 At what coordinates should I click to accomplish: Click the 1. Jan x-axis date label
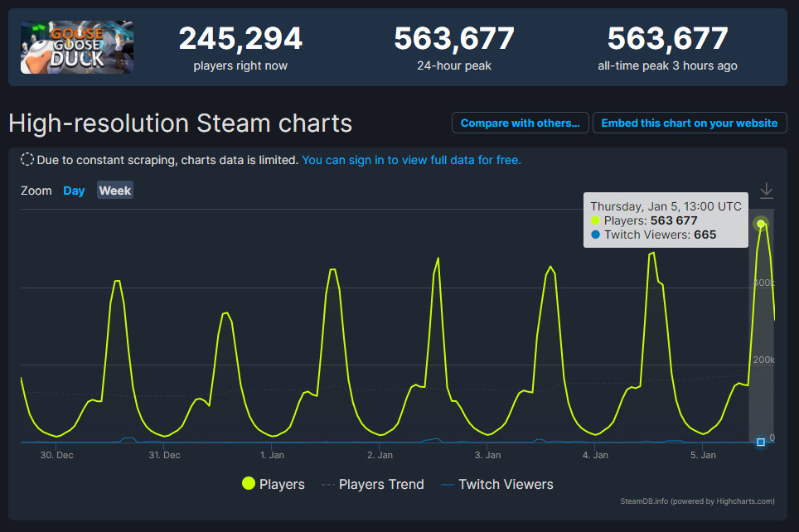[x=272, y=455]
